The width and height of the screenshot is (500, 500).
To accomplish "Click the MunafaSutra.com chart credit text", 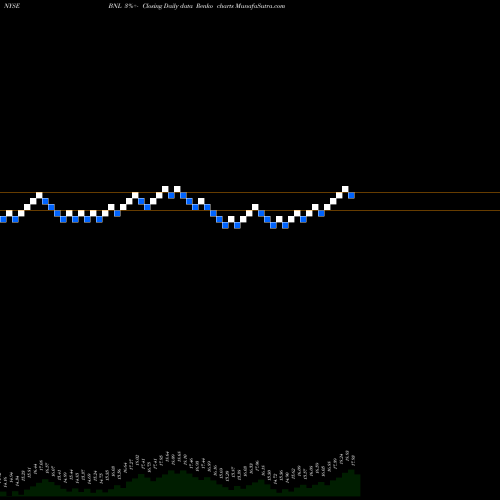I will (x=260, y=6).
